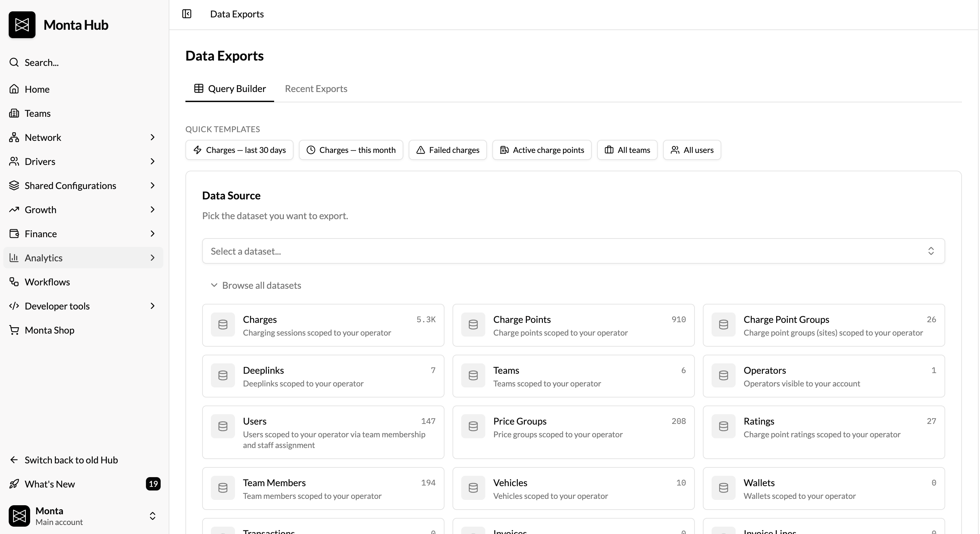Click the database icon on the Vehicles card

point(473,488)
